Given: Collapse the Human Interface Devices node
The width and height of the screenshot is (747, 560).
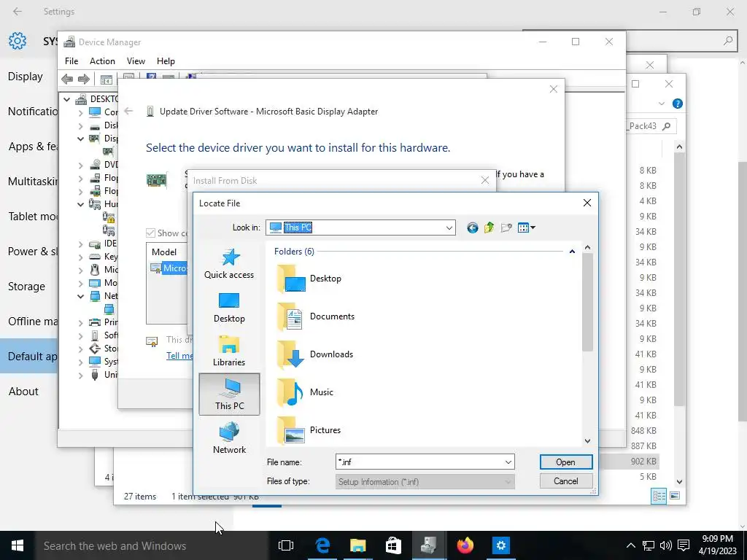Looking at the screenshot, I should pos(80,204).
